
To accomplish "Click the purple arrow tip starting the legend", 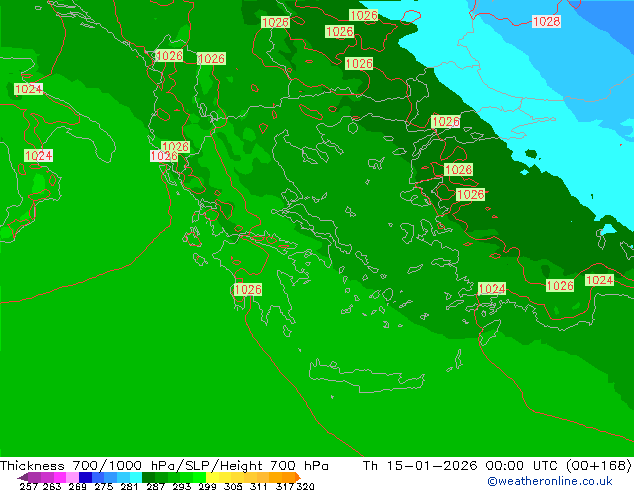I will pyautogui.click(x=22, y=478).
